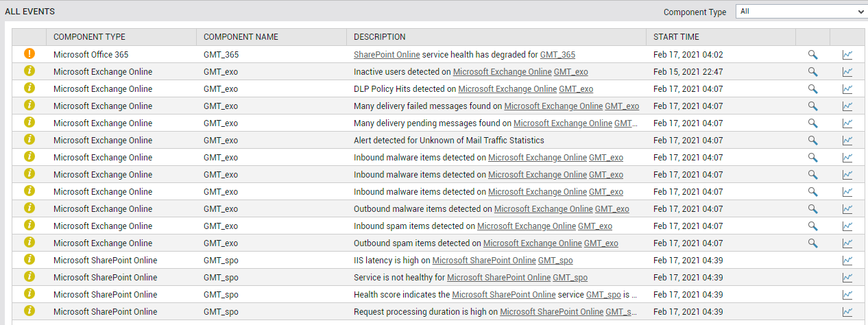868x325 pixels.
Task: Click Component Name column header
Action: coord(241,37)
